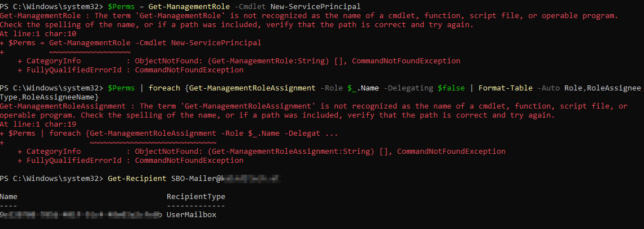Select the UserMailbox result value
The width and height of the screenshot is (644, 229).
(192, 215)
